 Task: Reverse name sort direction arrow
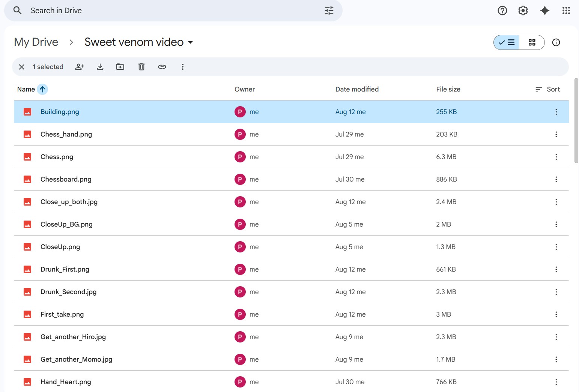tap(43, 89)
